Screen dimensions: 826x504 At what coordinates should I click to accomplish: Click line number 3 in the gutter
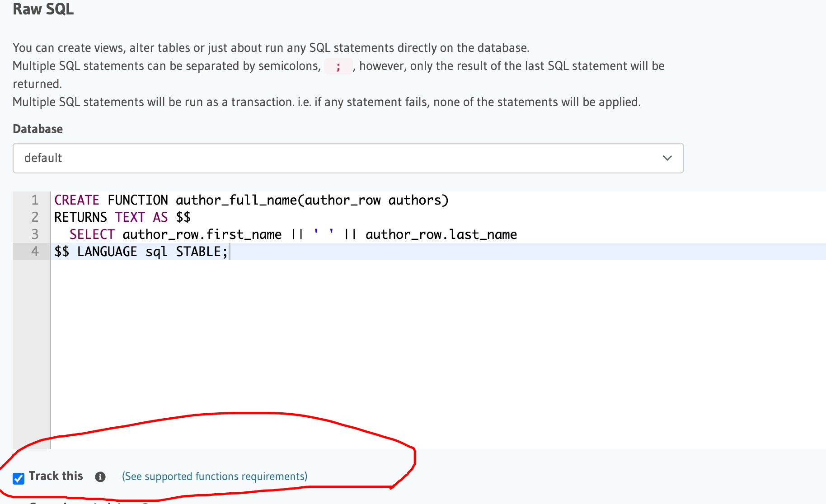click(35, 234)
